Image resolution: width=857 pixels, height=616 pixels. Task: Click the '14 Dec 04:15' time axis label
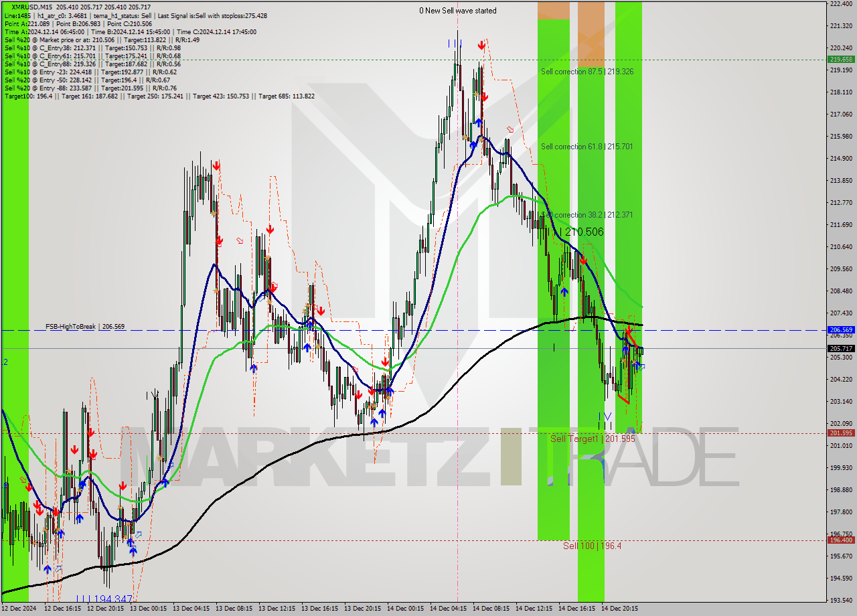[449, 609]
